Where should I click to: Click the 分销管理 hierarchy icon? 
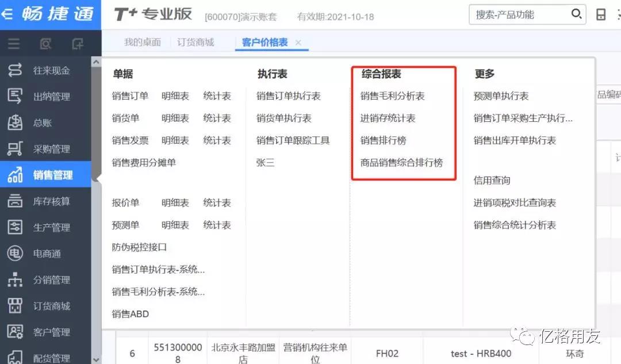point(15,279)
